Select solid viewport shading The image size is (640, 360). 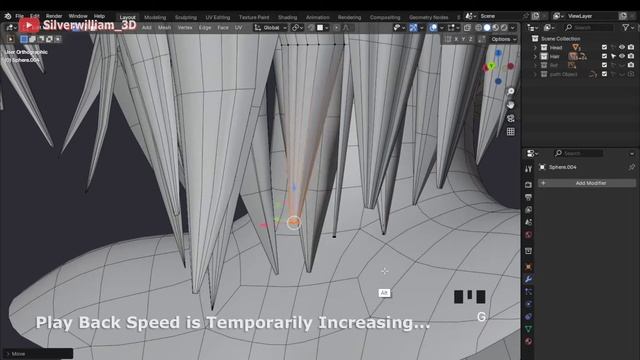click(x=487, y=28)
